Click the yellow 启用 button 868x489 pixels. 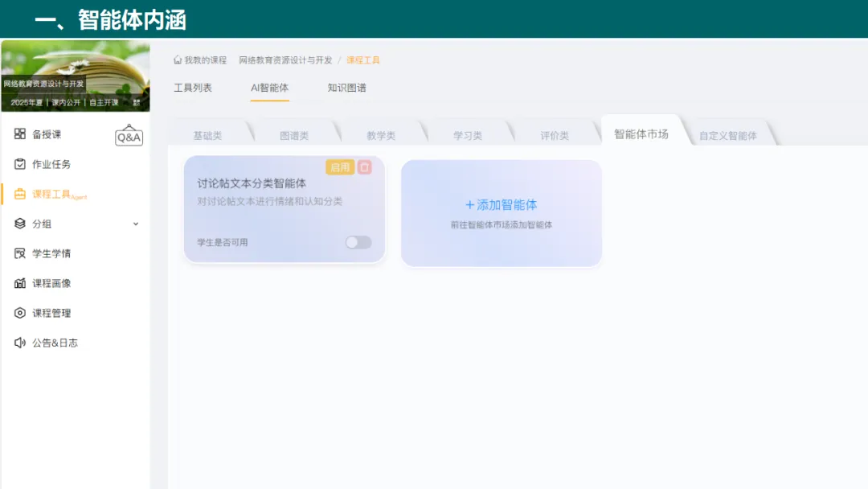click(x=340, y=167)
